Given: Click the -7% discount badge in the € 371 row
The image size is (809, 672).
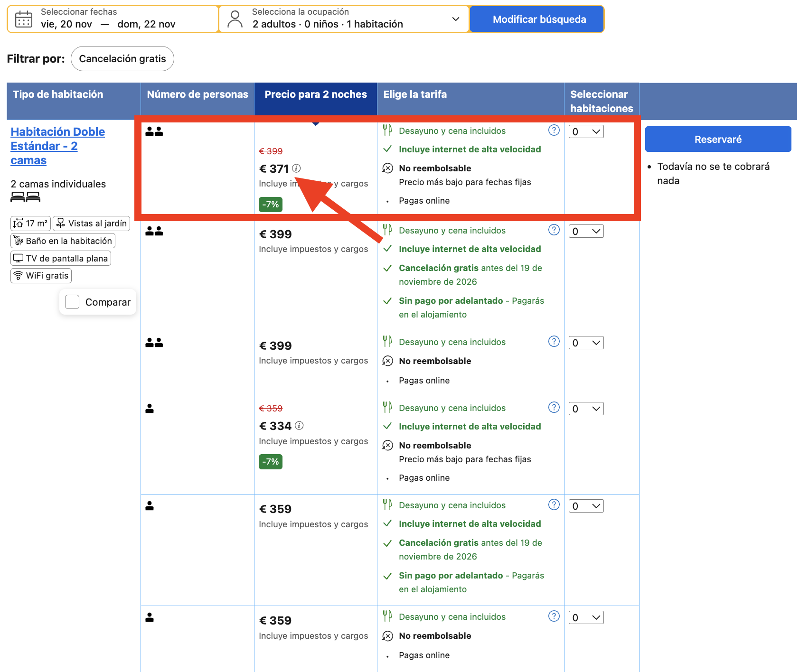Looking at the screenshot, I should point(271,205).
